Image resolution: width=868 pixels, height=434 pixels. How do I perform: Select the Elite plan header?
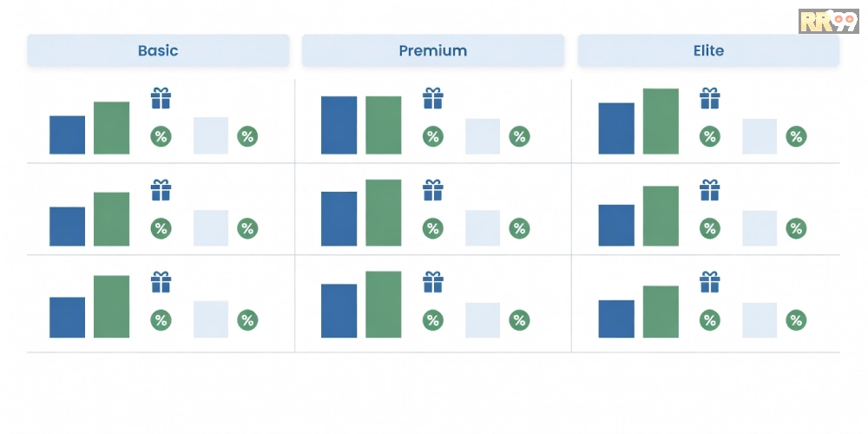pos(708,51)
